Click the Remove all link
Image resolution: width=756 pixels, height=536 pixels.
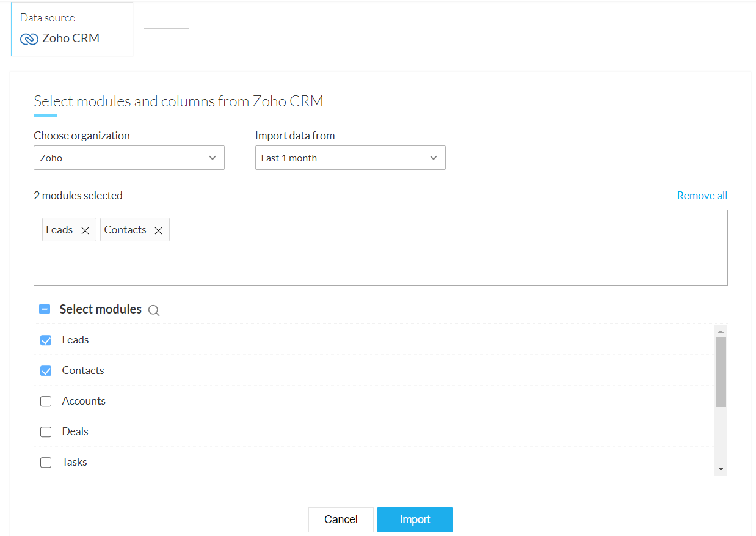pyautogui.click(x=702, y=196)
